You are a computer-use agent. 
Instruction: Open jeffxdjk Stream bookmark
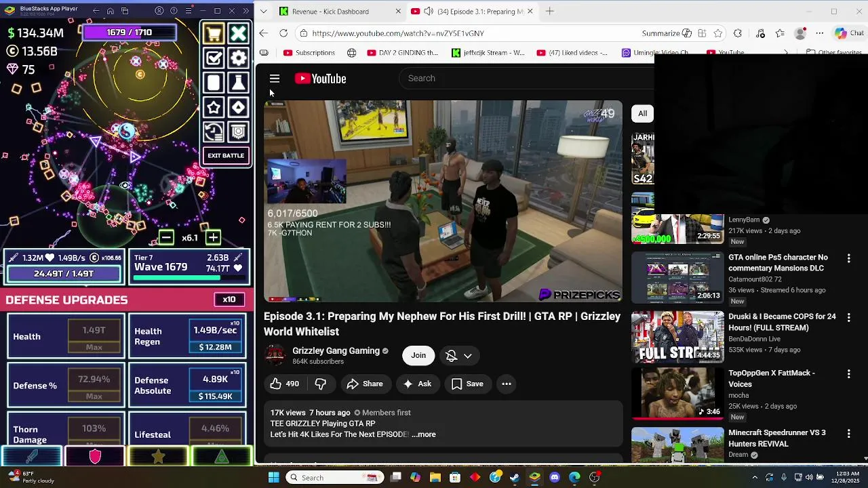(488, 53)
